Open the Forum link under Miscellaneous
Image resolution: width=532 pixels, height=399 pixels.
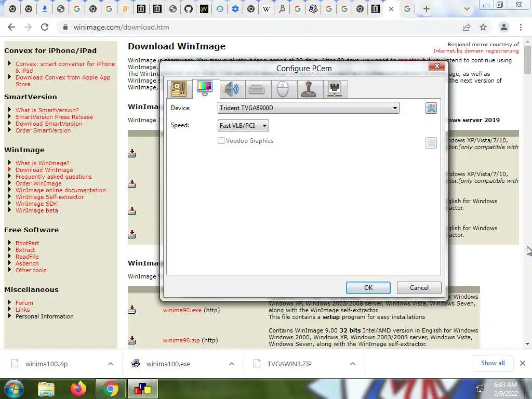[x=24, y=303]
